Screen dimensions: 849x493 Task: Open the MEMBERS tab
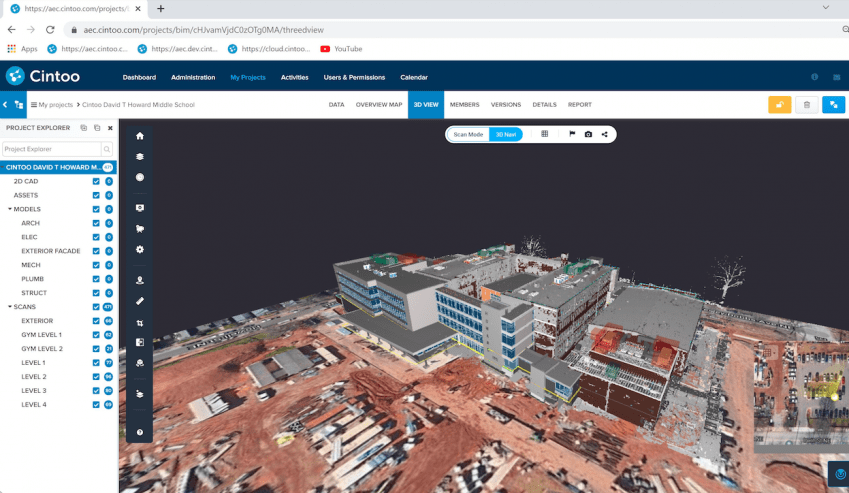[x=464, y=105]
